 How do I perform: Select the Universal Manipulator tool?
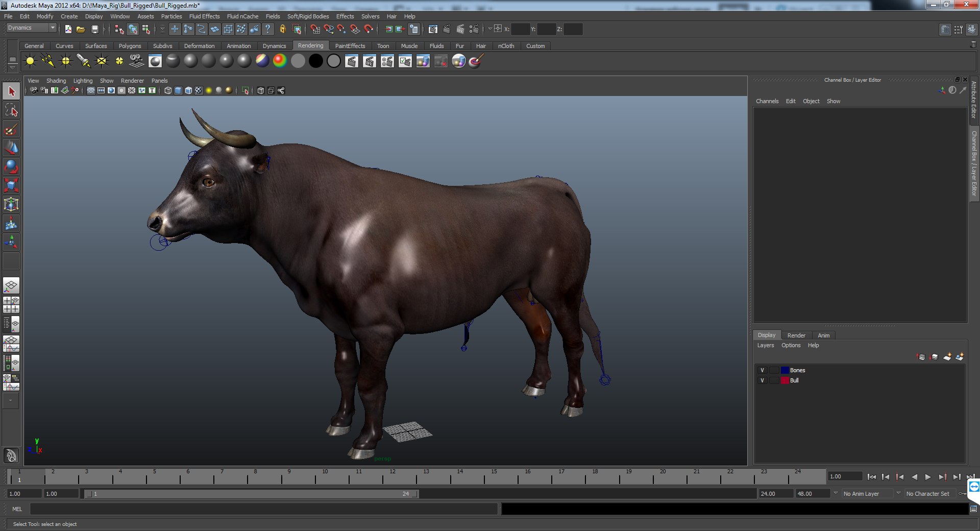(x=11, y=204)
